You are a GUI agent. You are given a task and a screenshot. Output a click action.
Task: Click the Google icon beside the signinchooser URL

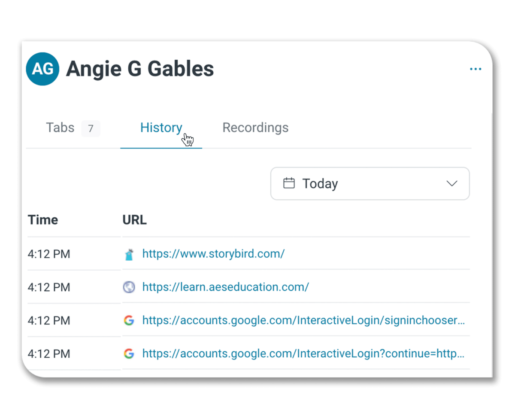129,320
